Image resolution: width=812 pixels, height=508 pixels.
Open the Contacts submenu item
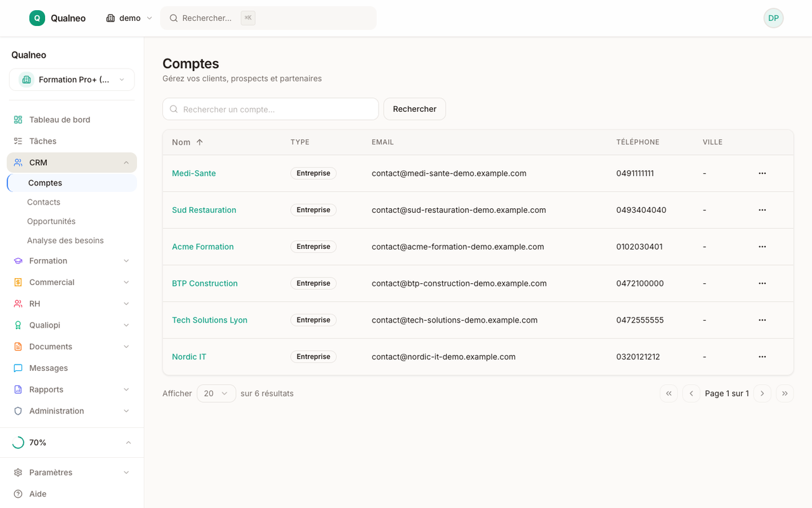pyautogui.click(x=44, y=202)
